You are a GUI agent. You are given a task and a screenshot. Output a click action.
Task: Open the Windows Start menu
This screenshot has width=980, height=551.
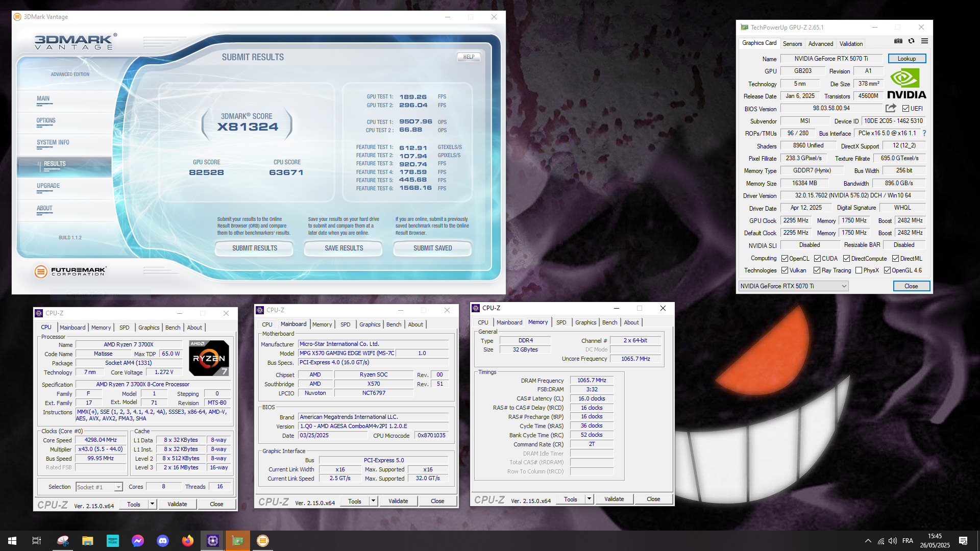click(12, 541)
